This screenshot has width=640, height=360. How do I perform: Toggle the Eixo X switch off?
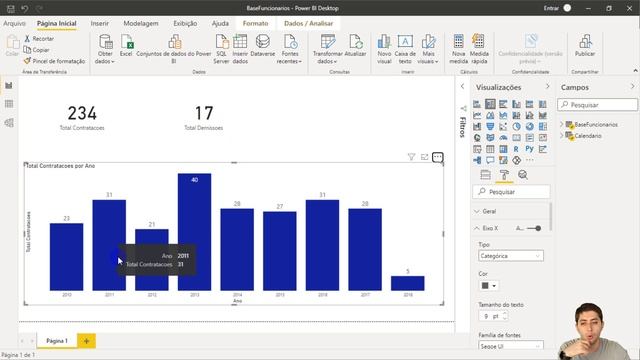click(534, 228)
